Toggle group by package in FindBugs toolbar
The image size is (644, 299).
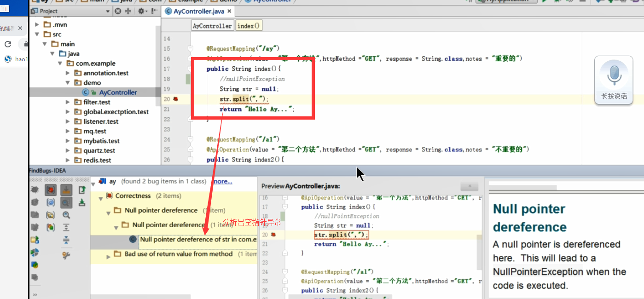point(51,215)
